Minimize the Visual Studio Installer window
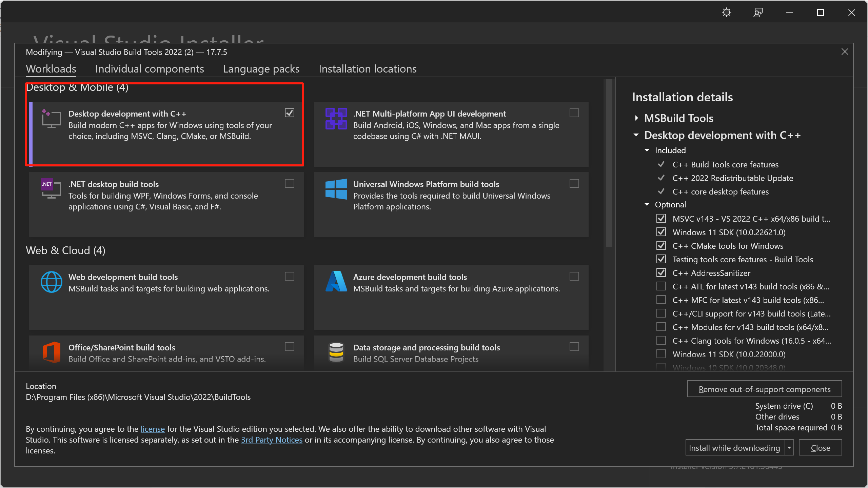The height and width of the screenshot is (488, 868). click(x=789, y=13)
